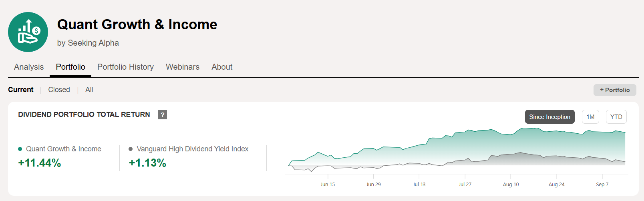Show Current holdings filter

(21, 90)
